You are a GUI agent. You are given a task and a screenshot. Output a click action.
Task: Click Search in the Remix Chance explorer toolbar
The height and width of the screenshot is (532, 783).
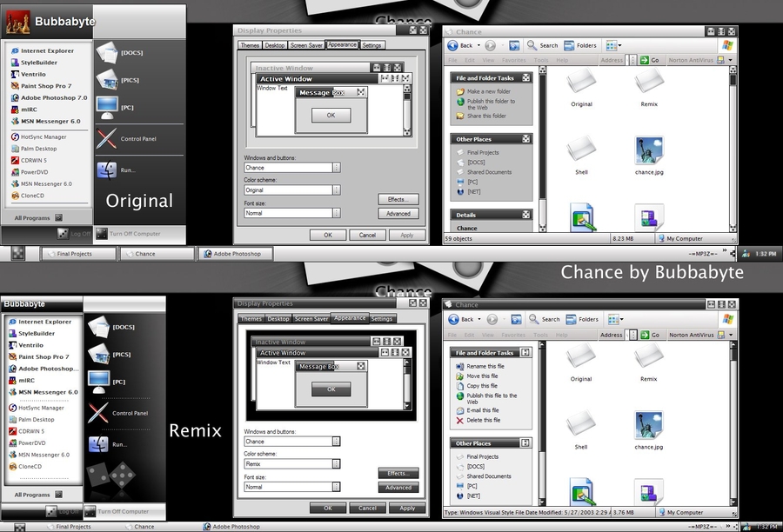point(545,319)
